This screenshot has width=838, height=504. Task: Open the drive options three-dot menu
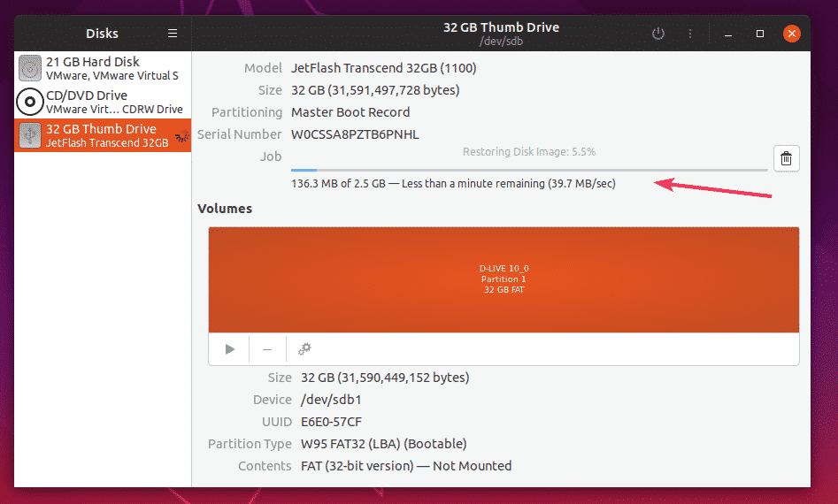pos(690,34)
